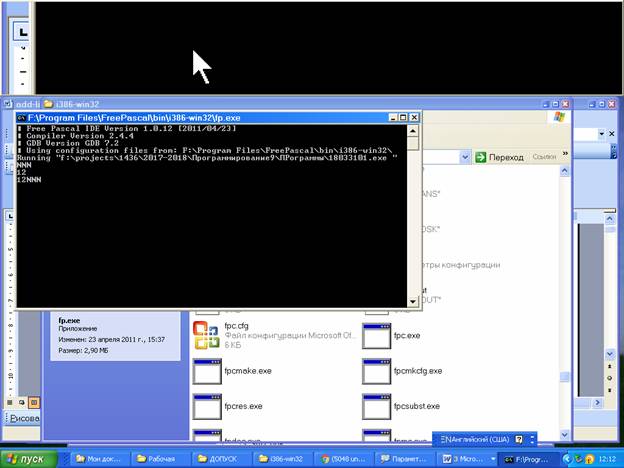Screen dimensions: 624x468
Task: Click the language bar help icon
Action: [x=519, y=440]
